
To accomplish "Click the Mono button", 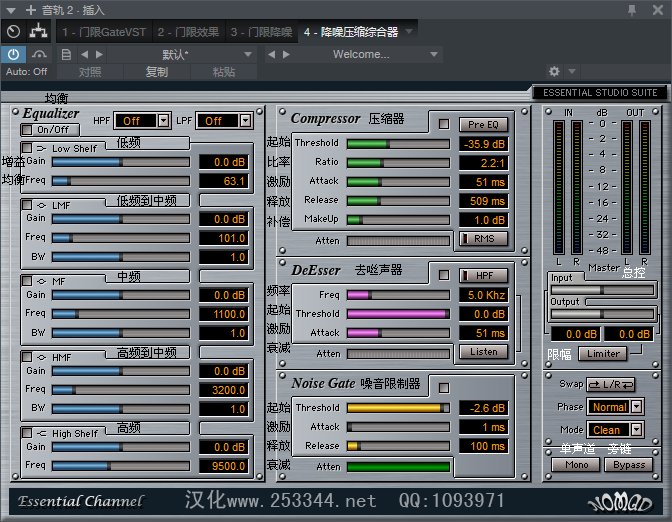I will [576, 465].
